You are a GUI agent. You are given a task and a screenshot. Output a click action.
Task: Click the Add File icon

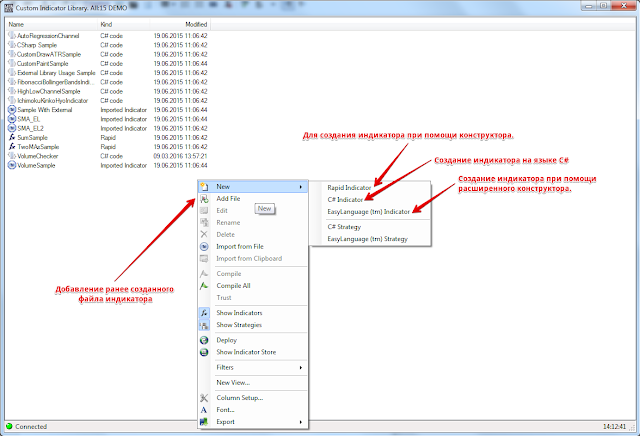tap(204, 199)
